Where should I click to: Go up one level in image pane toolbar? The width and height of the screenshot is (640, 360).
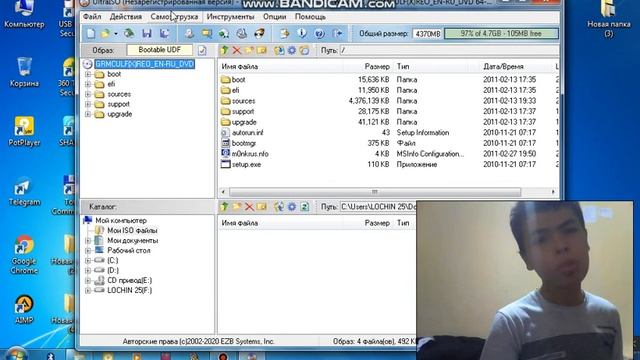tap(224, 50)
